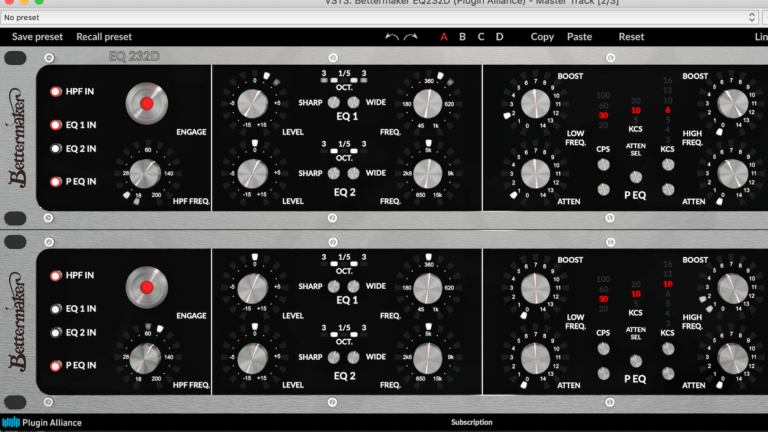Toggle HPF IN on top unit
Image resolution: width=768 pixels, height=432 pixels.
point(56,92)
